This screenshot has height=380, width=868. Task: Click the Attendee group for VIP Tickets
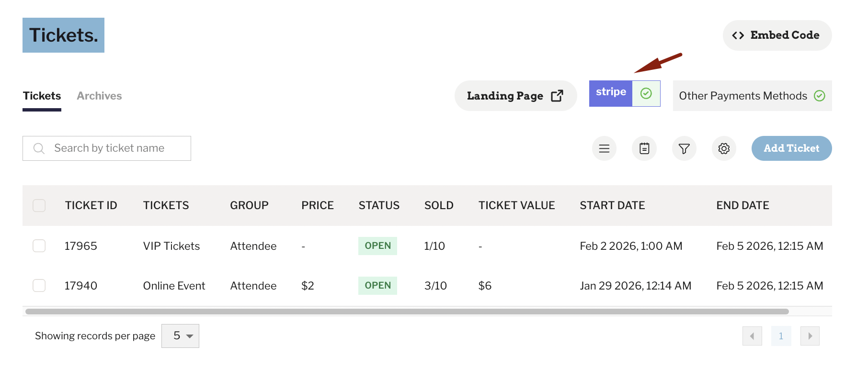click(253, 246)
